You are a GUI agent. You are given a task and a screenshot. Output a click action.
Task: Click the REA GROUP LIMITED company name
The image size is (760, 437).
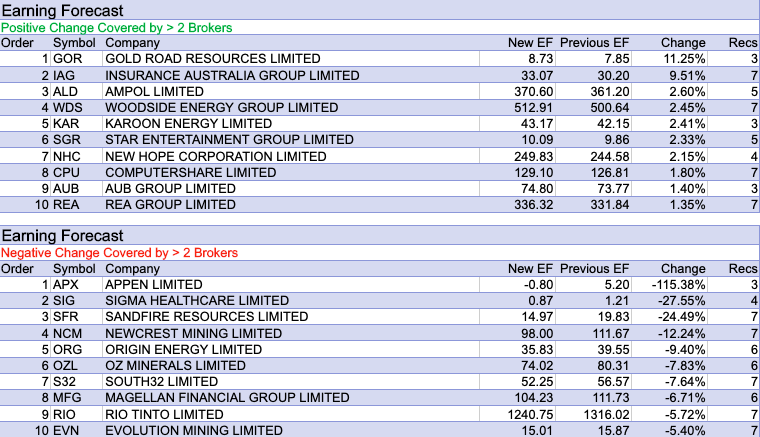[169, 204]
